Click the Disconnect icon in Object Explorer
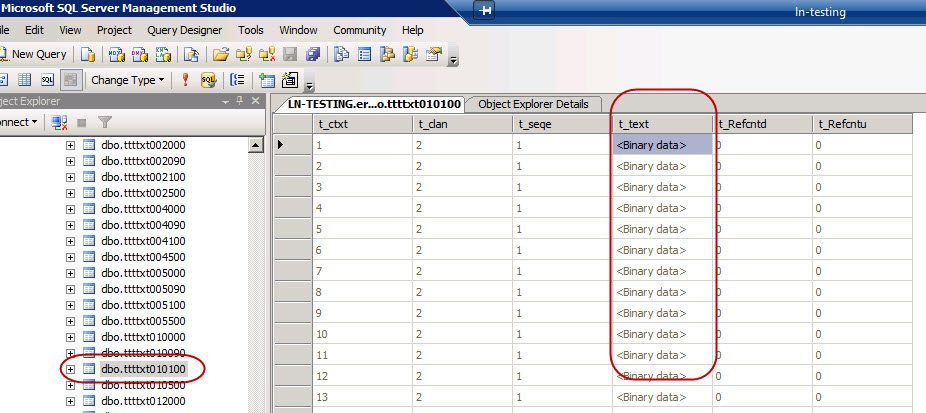 coord(59,122)
